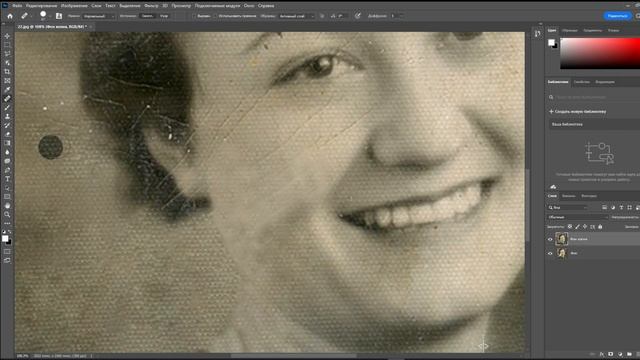This screenshot has width=640, height=360.
Task: Add a layer style with the fx icon
Action: (602, 354)
